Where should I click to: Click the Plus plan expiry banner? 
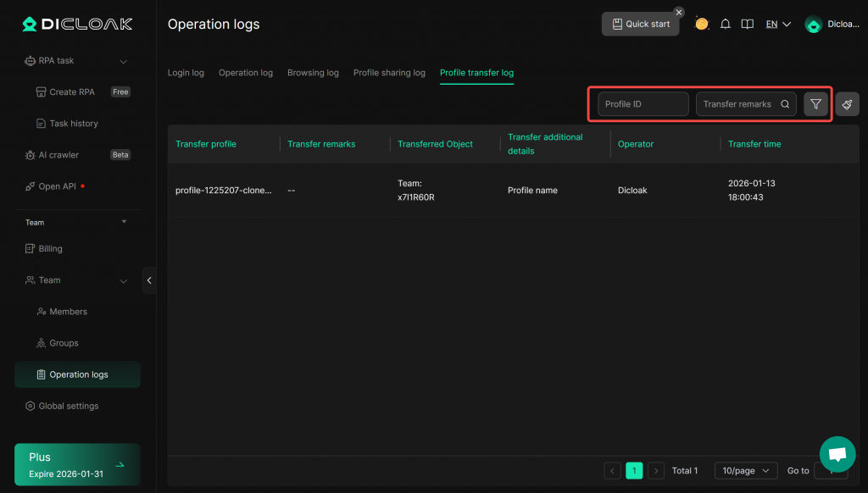pyautogui.click(x=77, y=464)
